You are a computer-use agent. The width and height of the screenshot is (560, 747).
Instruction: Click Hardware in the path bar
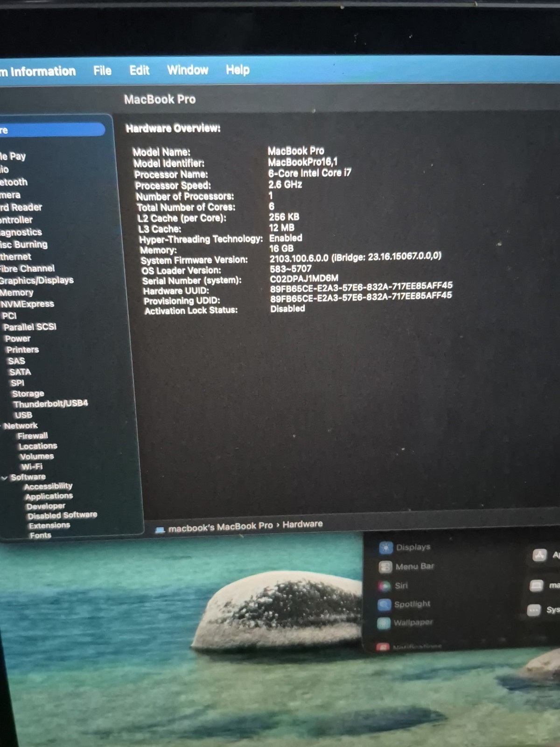point(302,524)
